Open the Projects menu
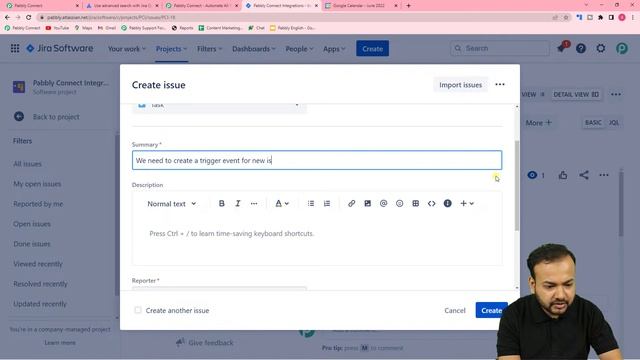Image resolution: width=640 pixels, height=360 pixels. pos(171,49)
